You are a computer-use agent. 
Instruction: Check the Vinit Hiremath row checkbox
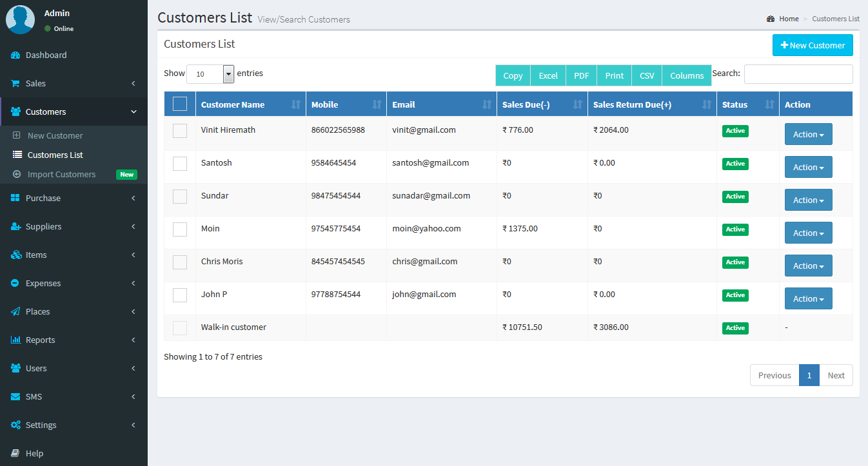180,131
